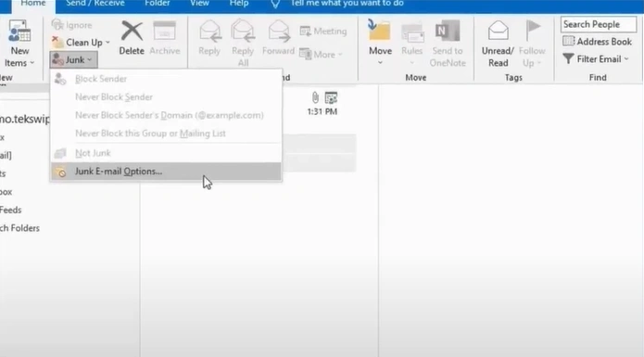Click the Delete X icon
Image resolution: width=644 pixels, height=357 pixels.
[132, 32]
